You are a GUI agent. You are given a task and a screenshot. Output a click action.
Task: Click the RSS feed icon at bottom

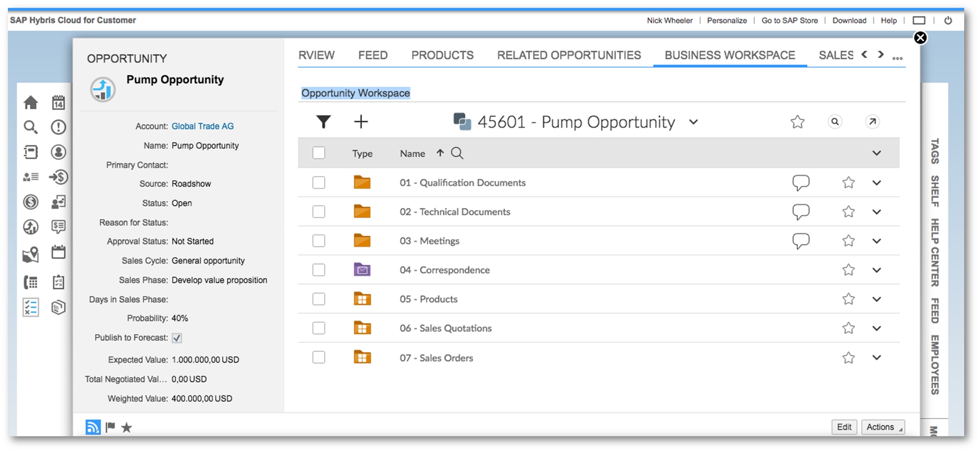click(93, 428)
